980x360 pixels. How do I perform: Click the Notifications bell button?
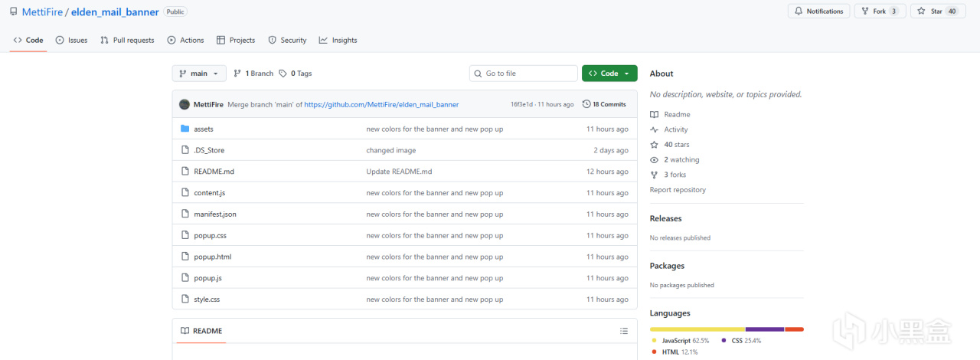819,11
